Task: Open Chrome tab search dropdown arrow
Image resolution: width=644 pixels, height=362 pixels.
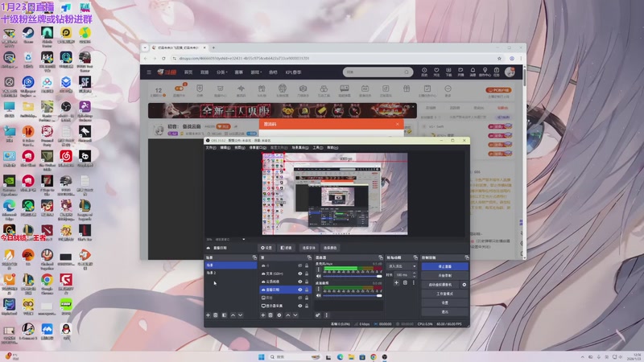Action: (x=145, y=47)
